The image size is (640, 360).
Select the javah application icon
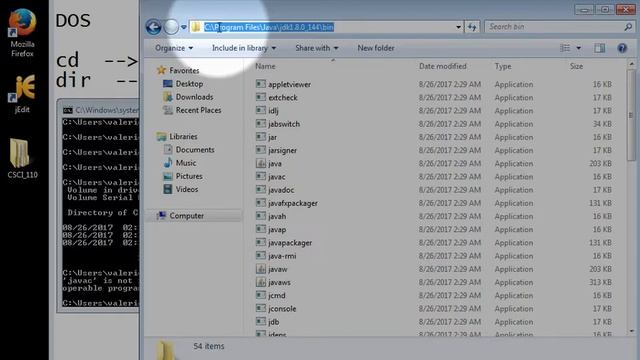[x=260, y=216]
